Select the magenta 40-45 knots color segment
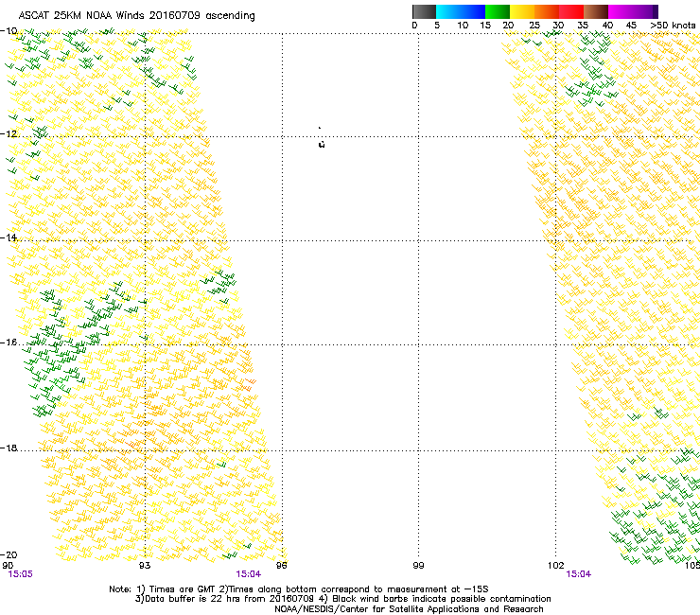This screenshot has height=615, width=700. [621, 11]
